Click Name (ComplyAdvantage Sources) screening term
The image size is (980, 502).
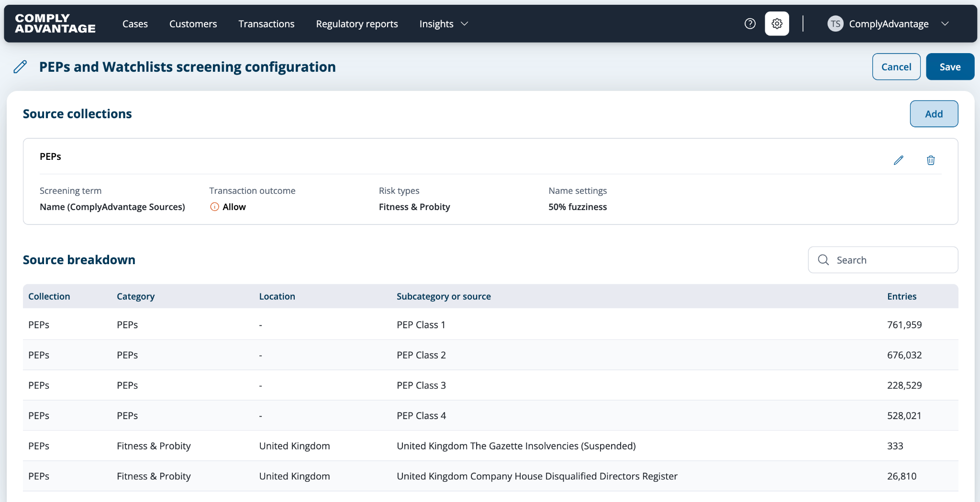(x=112, y=207)
